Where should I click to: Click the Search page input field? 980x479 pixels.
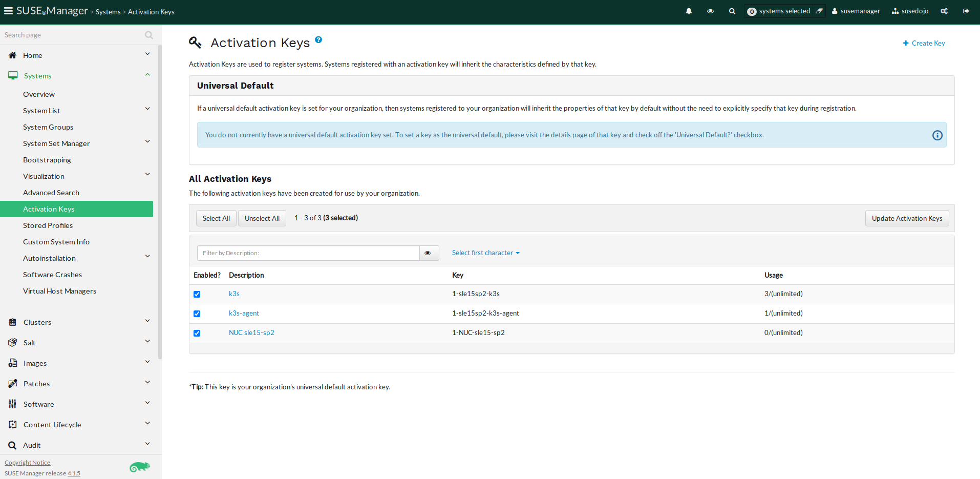[73, 35]
